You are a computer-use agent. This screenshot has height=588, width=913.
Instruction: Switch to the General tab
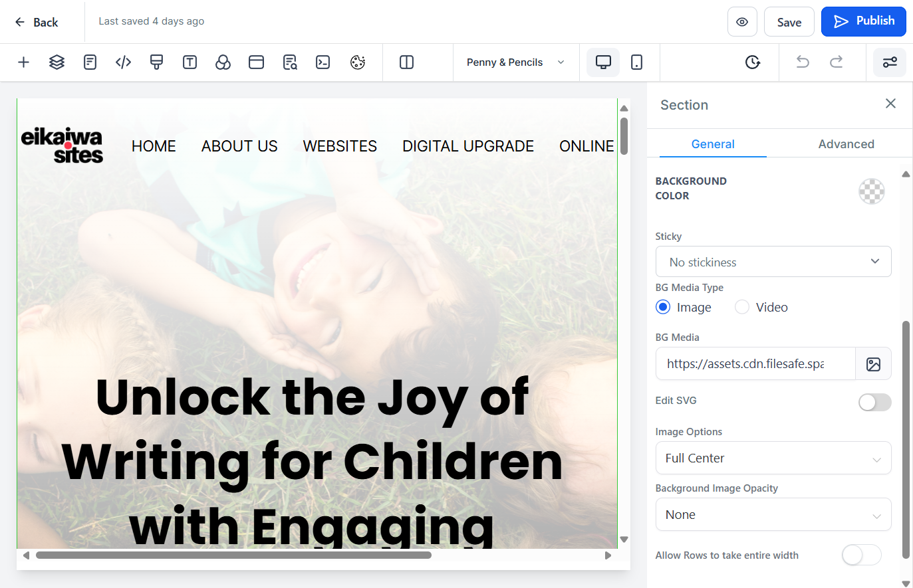coord(713,144)
